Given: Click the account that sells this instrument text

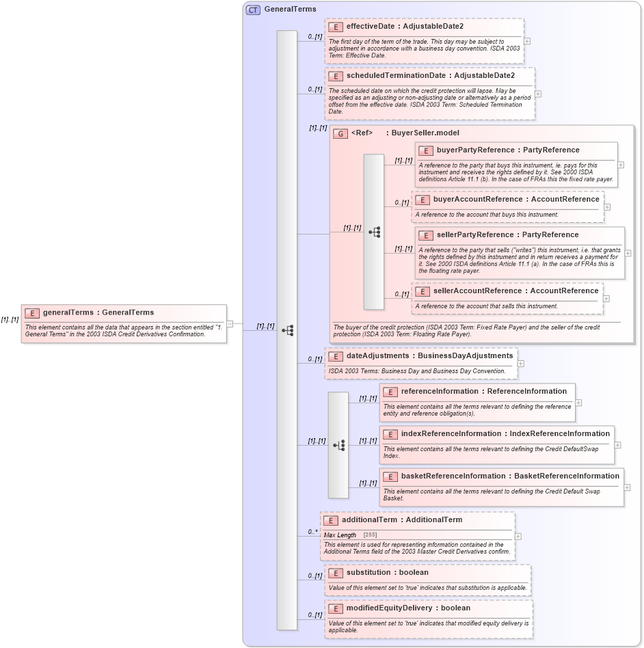Looking at the screenshot, I should pyautogui.click(x=487, y=306).
